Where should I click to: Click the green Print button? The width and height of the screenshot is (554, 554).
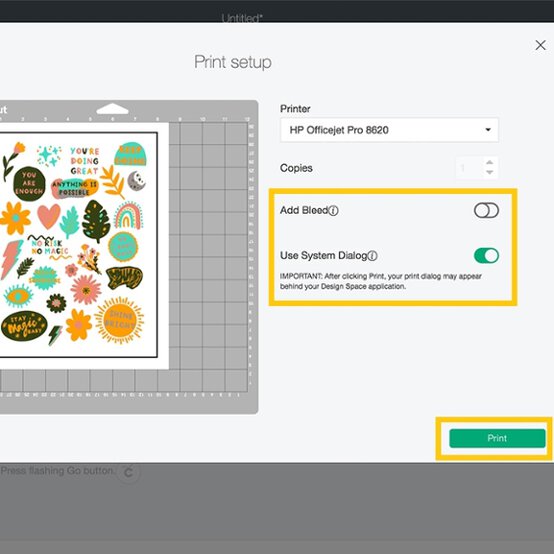click(x=497, y=438)
